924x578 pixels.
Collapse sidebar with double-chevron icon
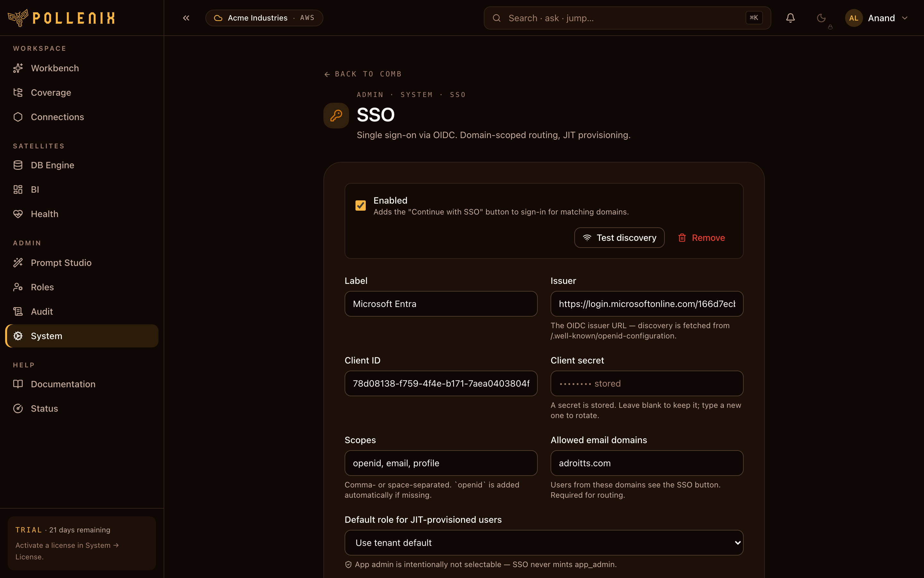click(x=186, y=18)
